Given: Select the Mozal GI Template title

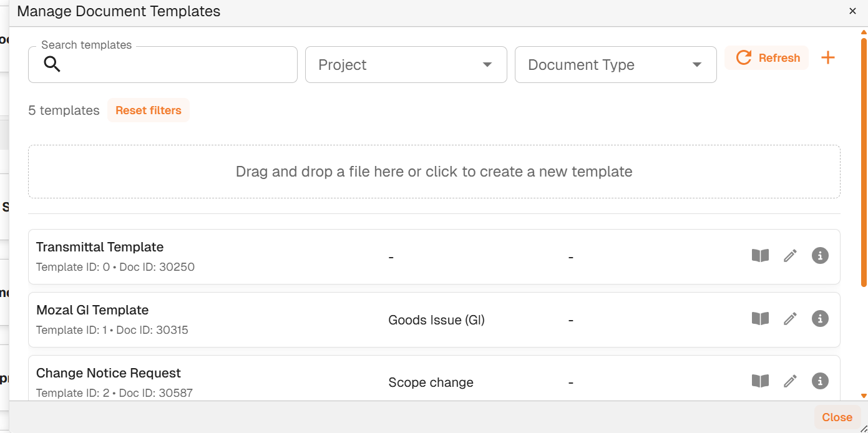Looking at the screenshot, I should 92,310.
